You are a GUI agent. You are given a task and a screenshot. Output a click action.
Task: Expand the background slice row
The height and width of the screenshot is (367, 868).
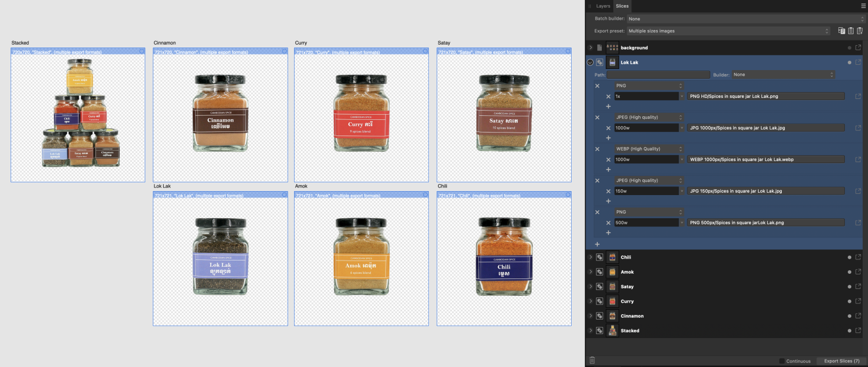(590, 47)
